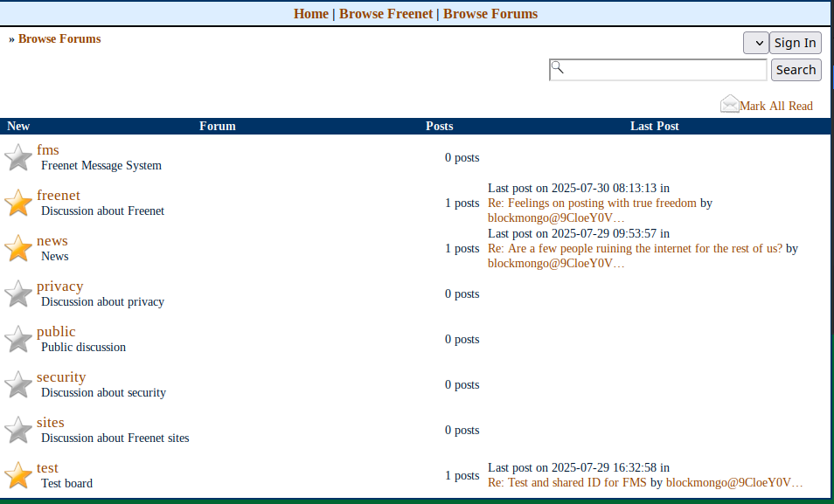Viewport: 834px width, 504px height.
Task: Click the gray star icon beside fms forum
Action: click(x=18, y=157)
